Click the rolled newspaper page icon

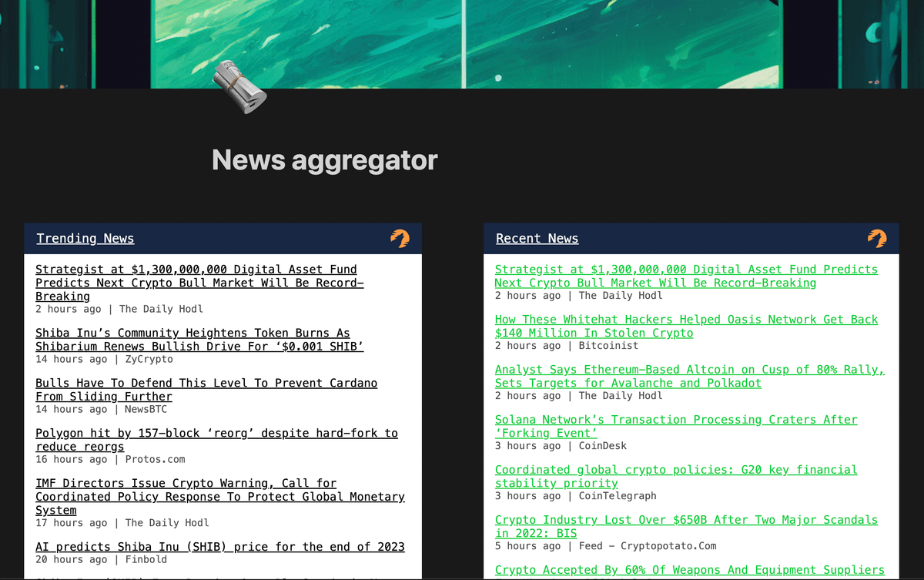click(x=239, y=88)
